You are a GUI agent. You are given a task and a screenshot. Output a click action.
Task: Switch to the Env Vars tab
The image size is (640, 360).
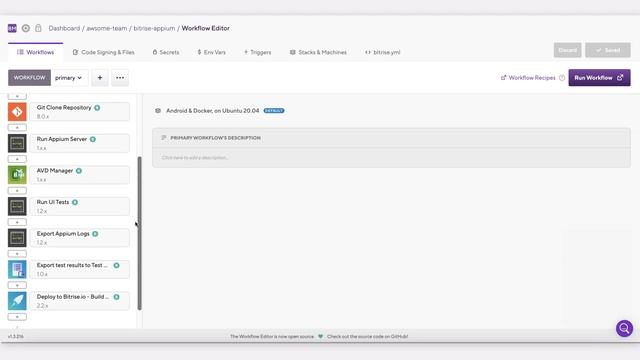211,52
